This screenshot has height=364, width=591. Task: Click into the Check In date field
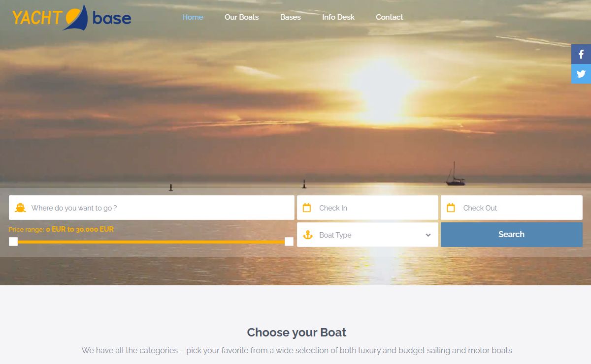[x=374, y=208]
